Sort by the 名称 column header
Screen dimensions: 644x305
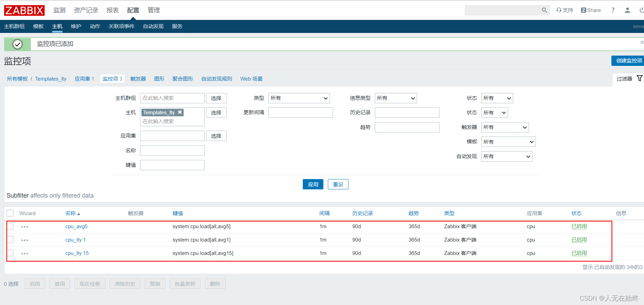(x=73, y=213)
